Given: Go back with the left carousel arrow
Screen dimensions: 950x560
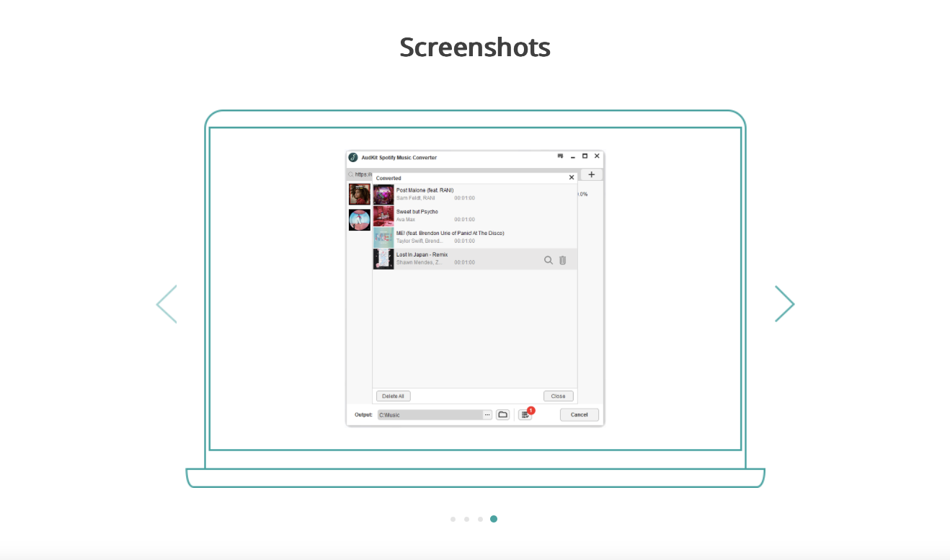Looking at the screenshot, I should click(167, 303).
